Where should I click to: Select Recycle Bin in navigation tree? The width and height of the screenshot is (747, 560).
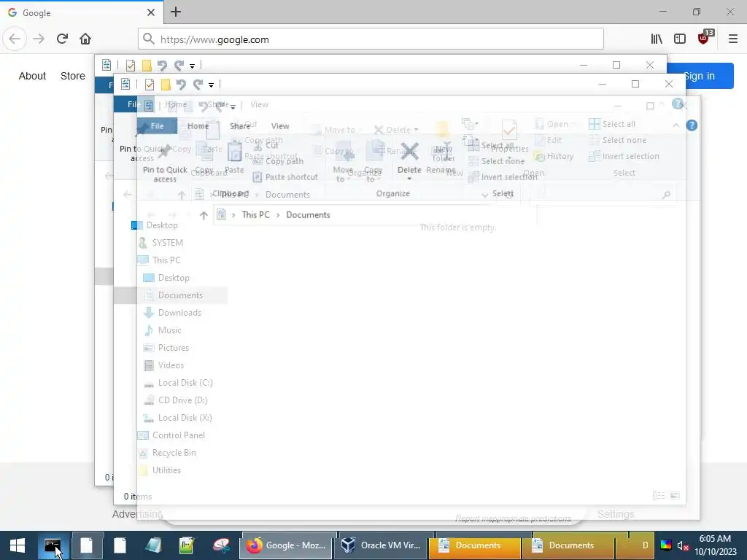click(167, 453)
